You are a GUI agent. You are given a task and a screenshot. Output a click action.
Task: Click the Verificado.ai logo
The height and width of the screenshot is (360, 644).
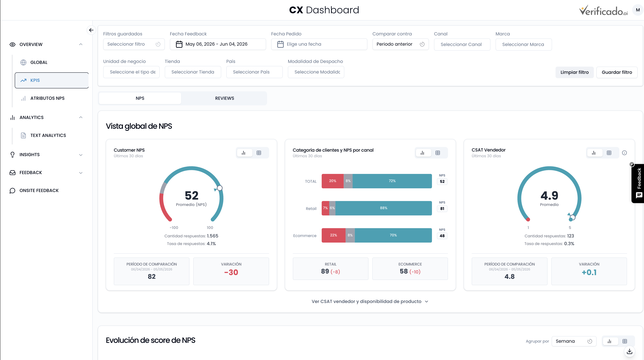pyautogui.click(x=603, y=11)
